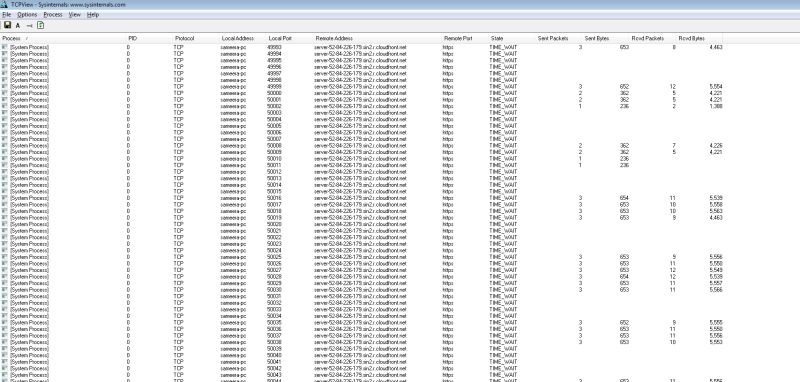
Task: Select local port cell 50040
Action: point(274,355)
